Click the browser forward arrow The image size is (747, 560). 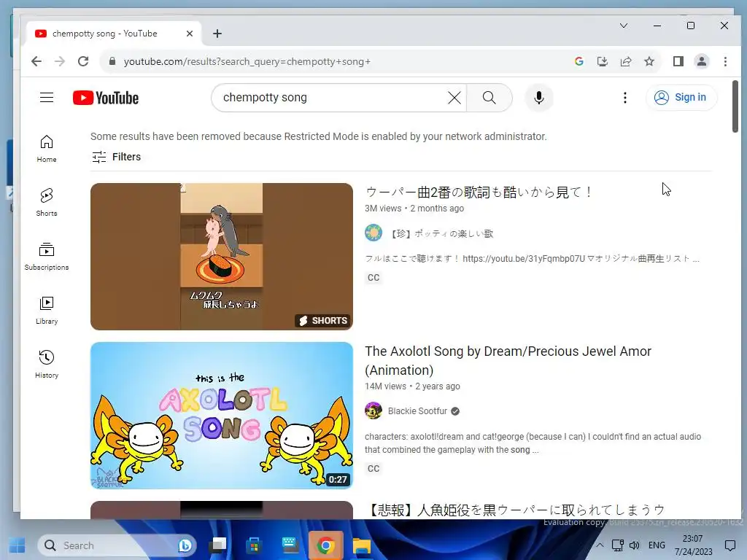60,61
